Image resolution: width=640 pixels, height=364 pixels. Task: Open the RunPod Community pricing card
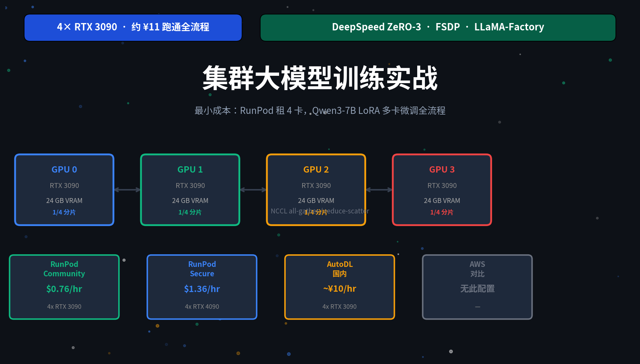click(x=64, y=287)
